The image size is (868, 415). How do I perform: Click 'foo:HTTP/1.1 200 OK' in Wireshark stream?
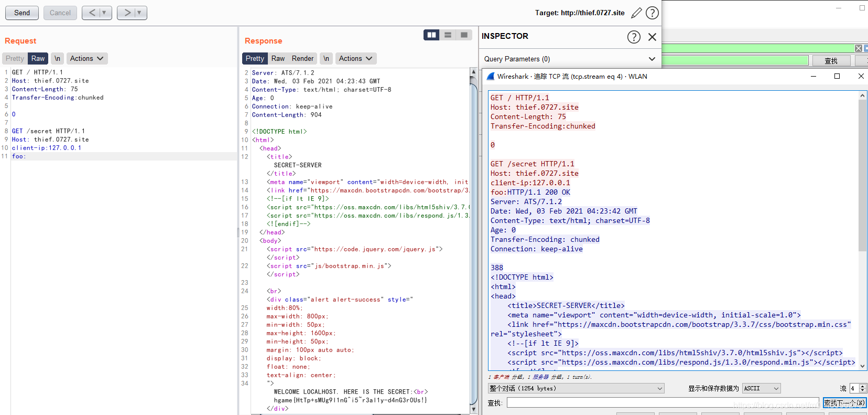(x=530, y=192)
